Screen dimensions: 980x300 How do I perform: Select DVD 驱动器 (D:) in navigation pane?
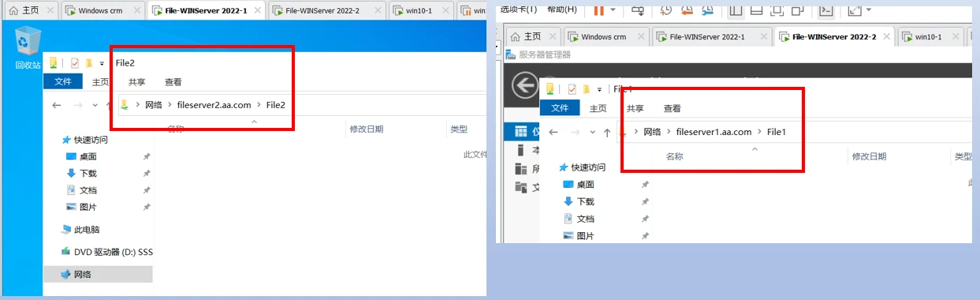coord(106,252)
